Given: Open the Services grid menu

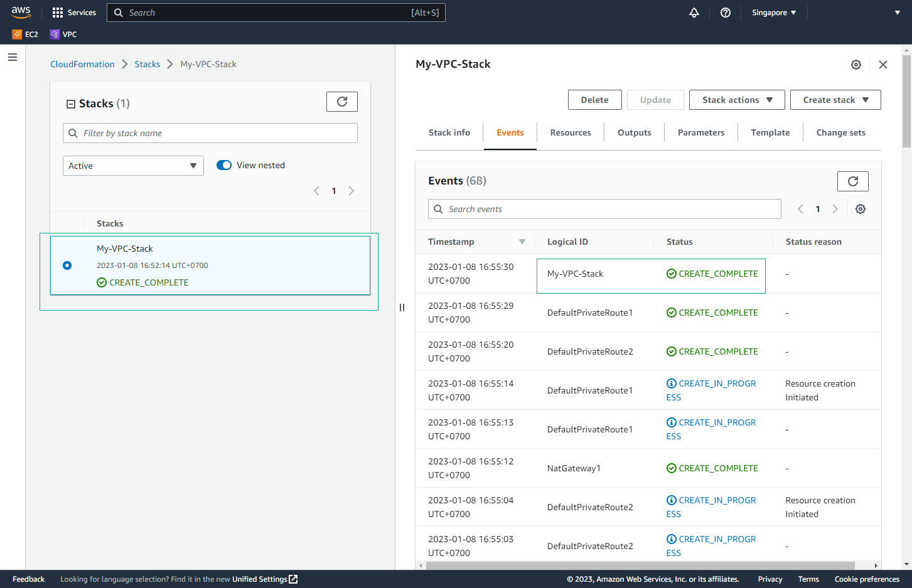Looking at the screenshot, I should pyautogui.click(x=74, y=13).
